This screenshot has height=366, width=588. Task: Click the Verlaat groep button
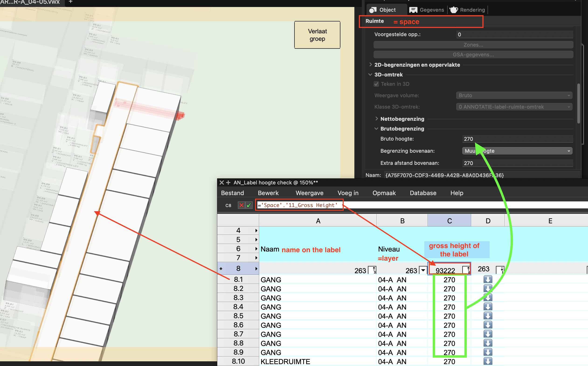click(317, 35)
